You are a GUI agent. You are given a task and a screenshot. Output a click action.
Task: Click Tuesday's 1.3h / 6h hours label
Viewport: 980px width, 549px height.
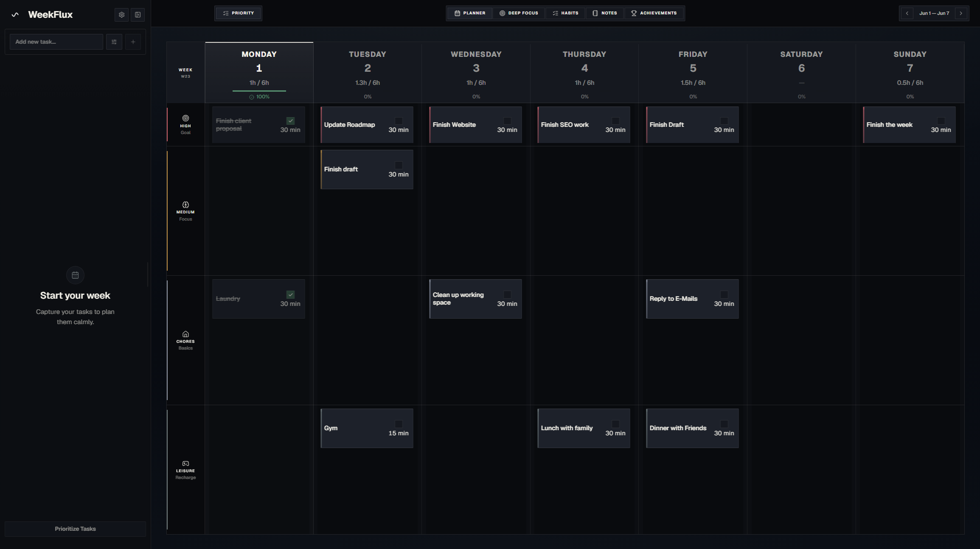coord(368,83)
